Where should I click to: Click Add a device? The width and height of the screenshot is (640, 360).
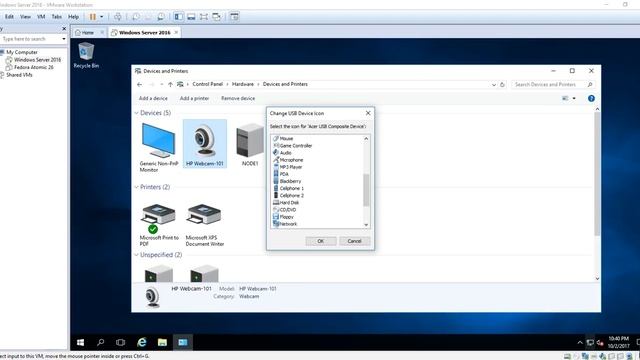153,98
